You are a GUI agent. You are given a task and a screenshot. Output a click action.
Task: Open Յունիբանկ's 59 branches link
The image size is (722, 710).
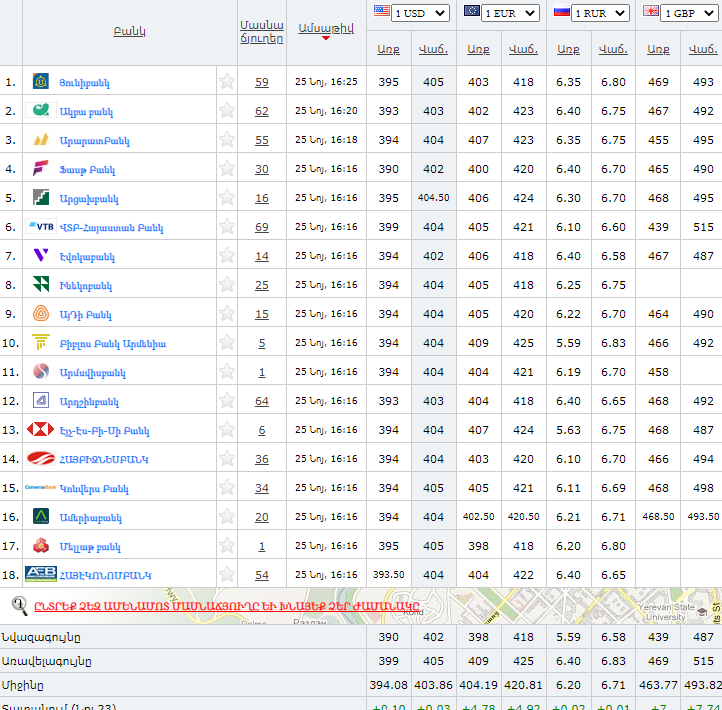(x=262, y=82)
